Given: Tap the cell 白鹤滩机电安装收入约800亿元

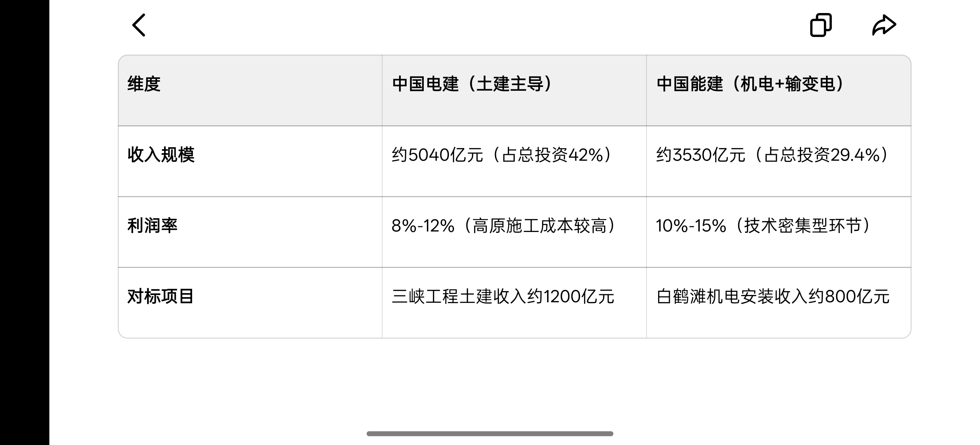Looking at the screenshot, I should 779,302.
